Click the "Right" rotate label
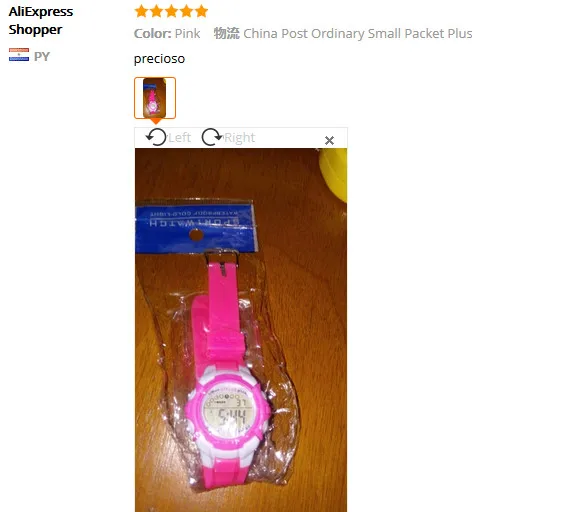 tap(239, 138)
